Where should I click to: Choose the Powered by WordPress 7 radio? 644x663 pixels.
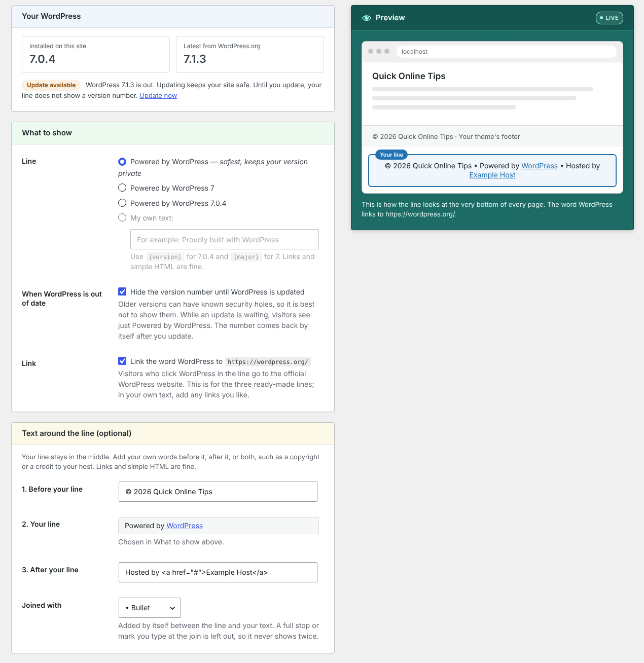coord(122,188)
